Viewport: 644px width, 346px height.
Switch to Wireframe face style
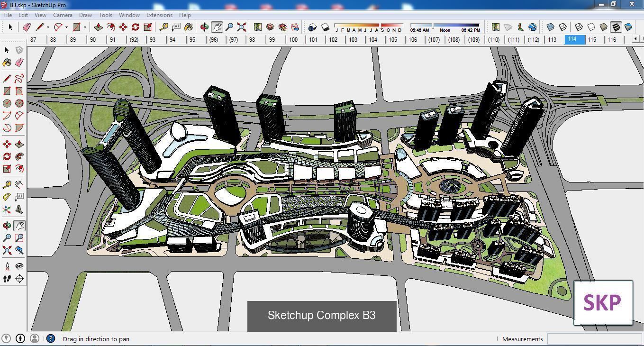pos(579,27)
